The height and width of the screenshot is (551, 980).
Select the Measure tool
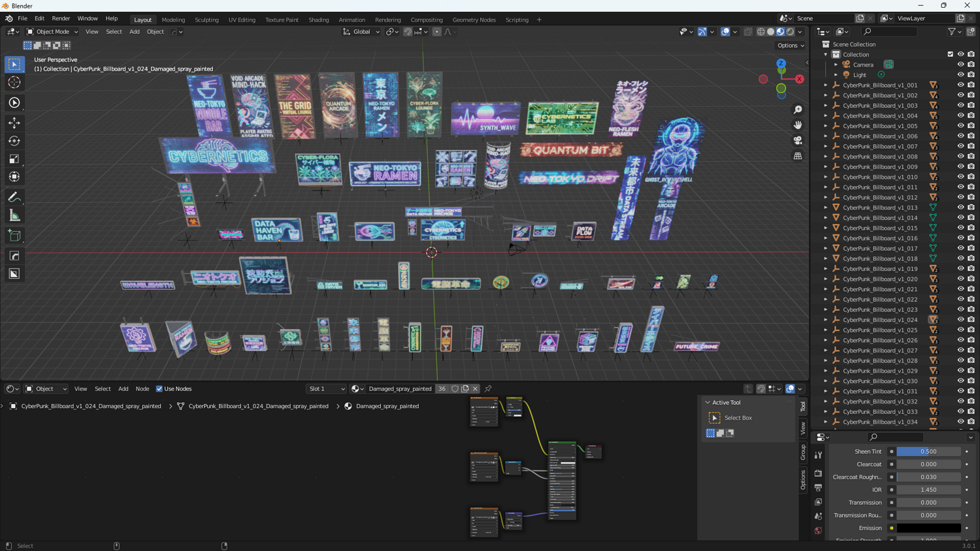[x=14, y=215]
